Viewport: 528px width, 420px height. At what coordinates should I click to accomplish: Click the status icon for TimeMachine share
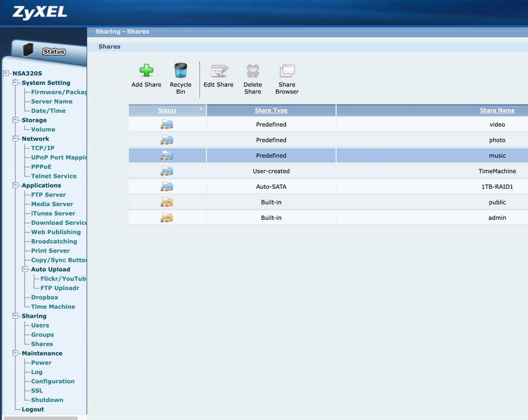167,171
